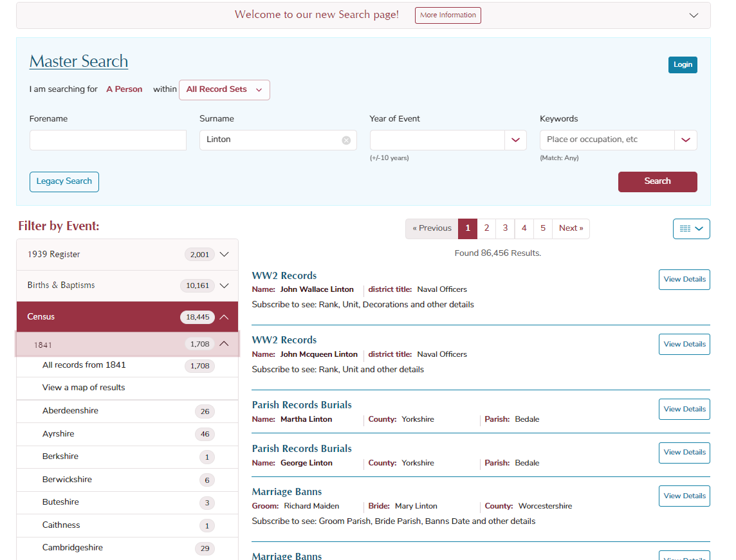Clear the Surname field using the X icon
Viewport: 736px width, 560px height.
pos(347,140)
